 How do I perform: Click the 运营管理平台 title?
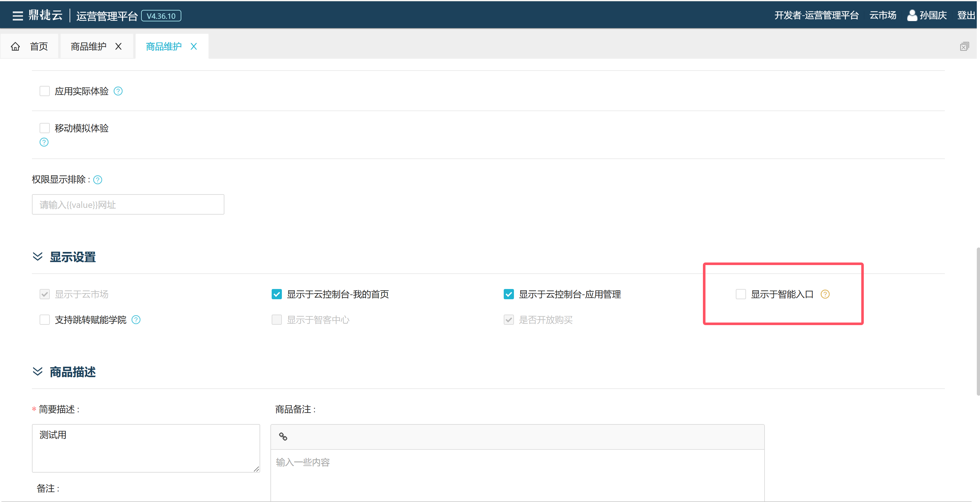tap(107, 16)
